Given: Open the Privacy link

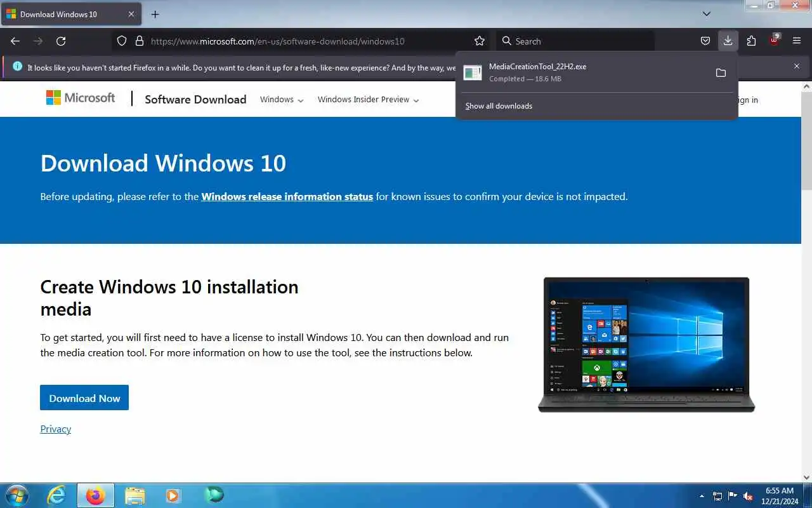Looking at the screenshot, I should (x=56, y=429).
